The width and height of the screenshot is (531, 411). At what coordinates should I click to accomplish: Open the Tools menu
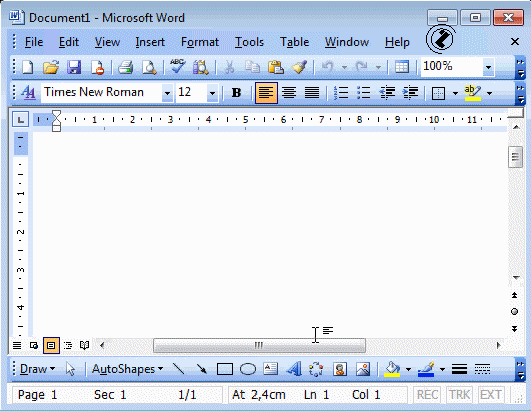tap(250, 42)
